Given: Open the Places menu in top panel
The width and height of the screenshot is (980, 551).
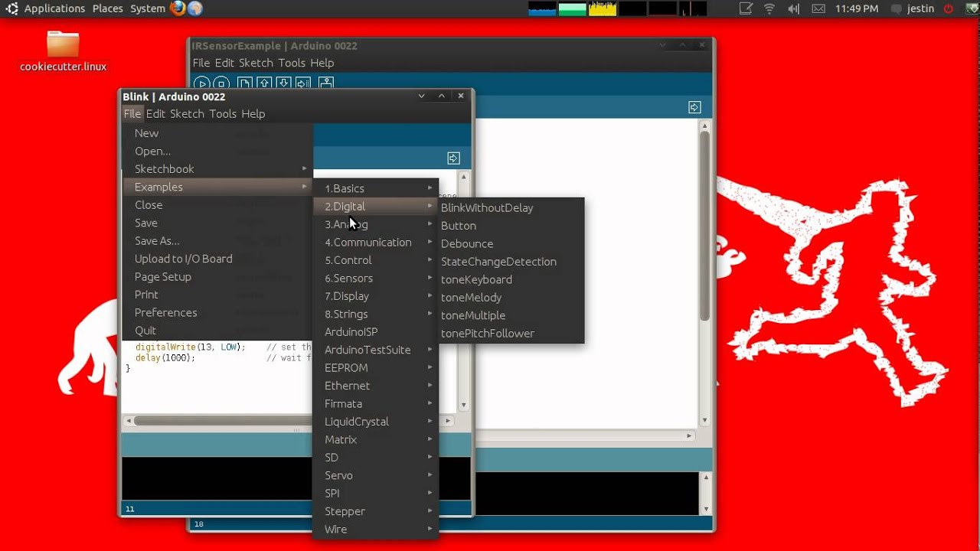Looking at the screenshot, I should (x=107, y=8).
